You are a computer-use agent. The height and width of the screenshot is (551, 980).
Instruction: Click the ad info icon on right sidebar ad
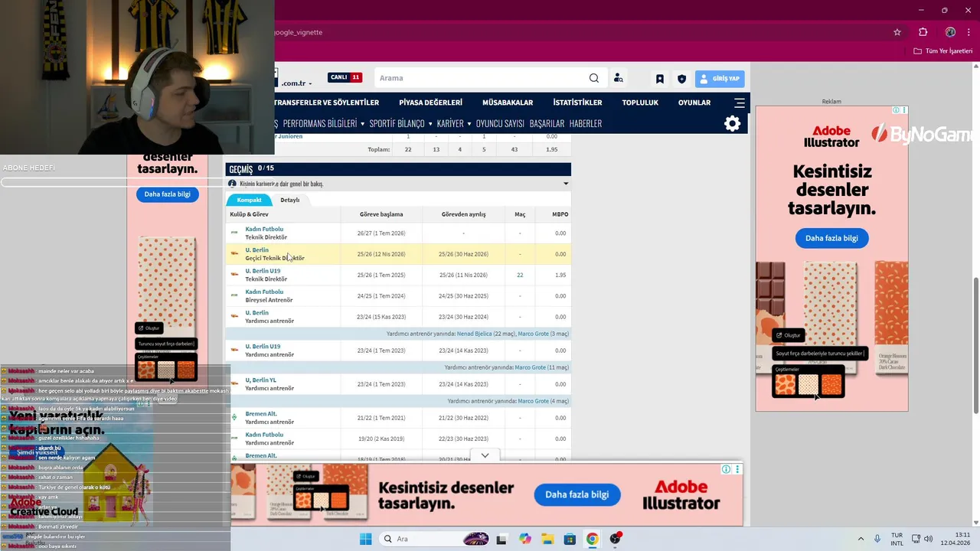click(x=896, y=110)
